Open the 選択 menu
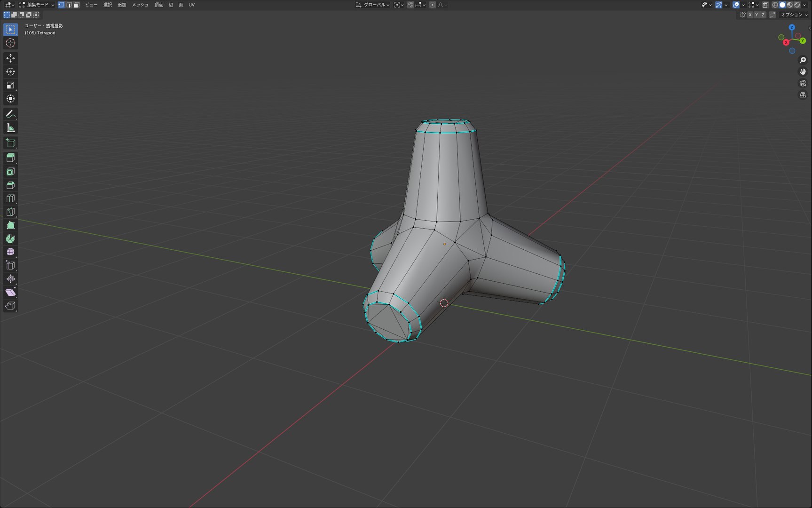Viewport: 812px width, 508px height. pos(108,5)
